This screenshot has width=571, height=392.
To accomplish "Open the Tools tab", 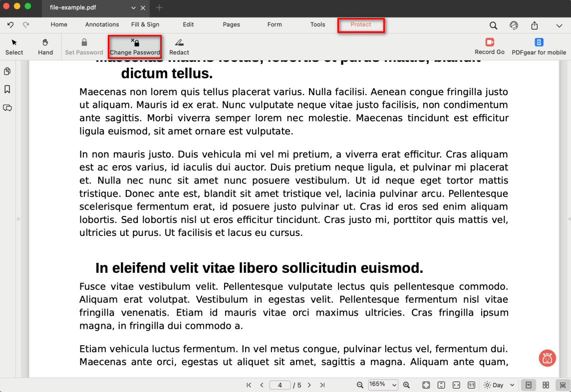I will 317,24.
